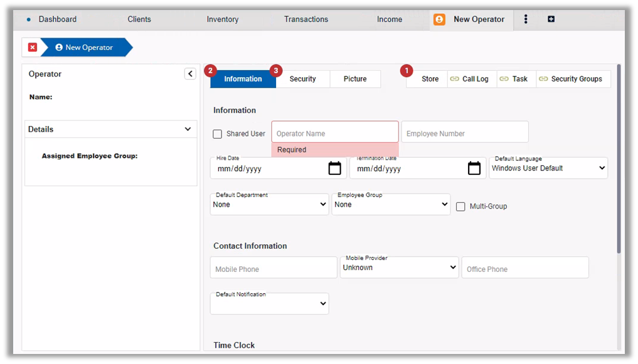Open the Employee Group dropdown
Screen dimensions: 638x364
click(x=391, y=204)
